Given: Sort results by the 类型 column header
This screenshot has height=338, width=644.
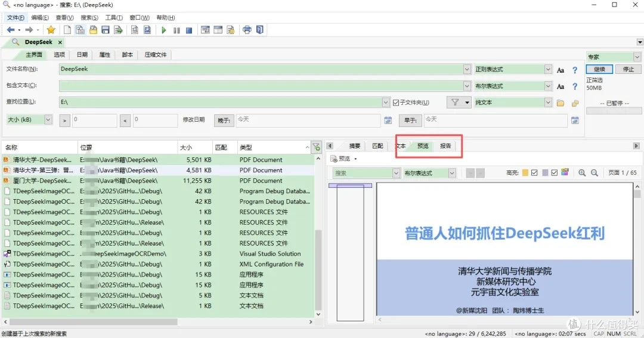Looking at the screenshot, I should tap(274, 147).
